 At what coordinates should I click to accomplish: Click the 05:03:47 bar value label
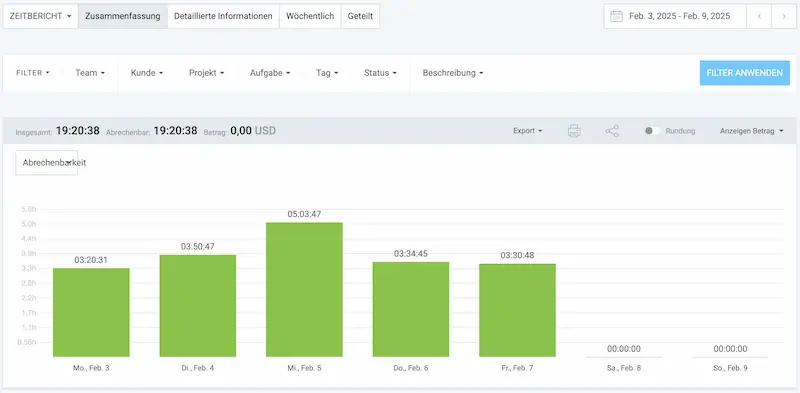coord(304,214)
